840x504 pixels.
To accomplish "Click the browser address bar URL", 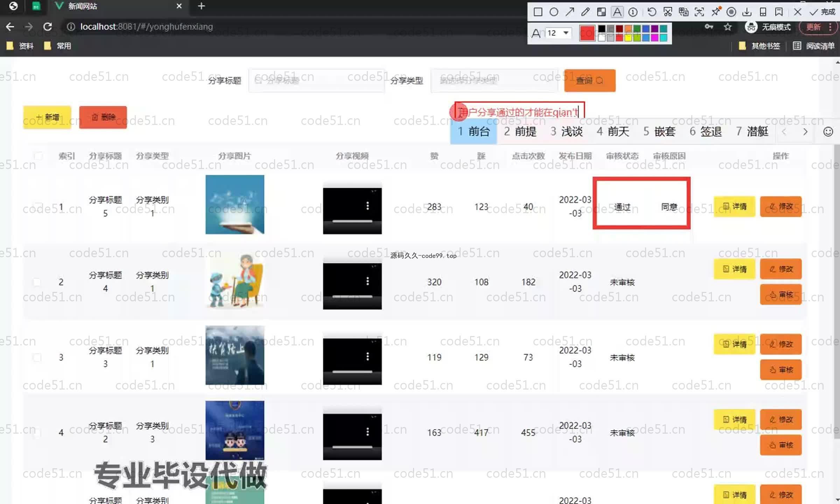I will tap(146, 27).
